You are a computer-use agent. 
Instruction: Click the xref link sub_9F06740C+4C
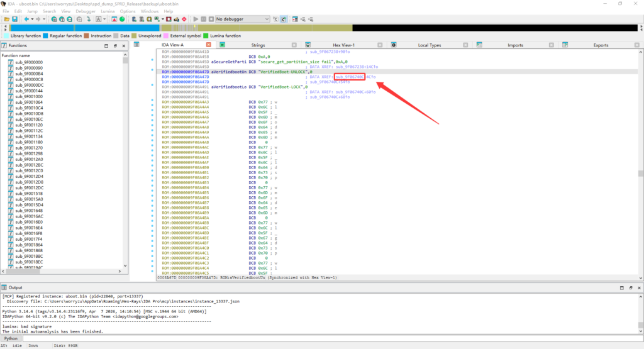click(x=355, y=77)
